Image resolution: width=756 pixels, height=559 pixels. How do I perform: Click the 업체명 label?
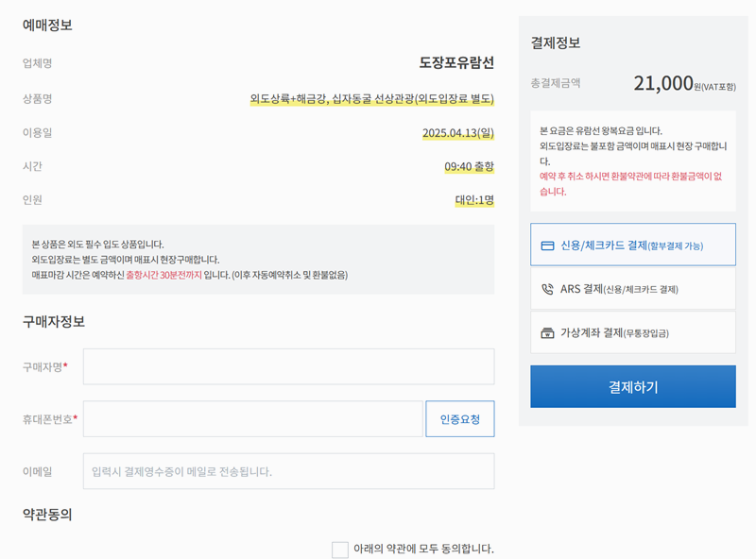[x=37, y=63]
